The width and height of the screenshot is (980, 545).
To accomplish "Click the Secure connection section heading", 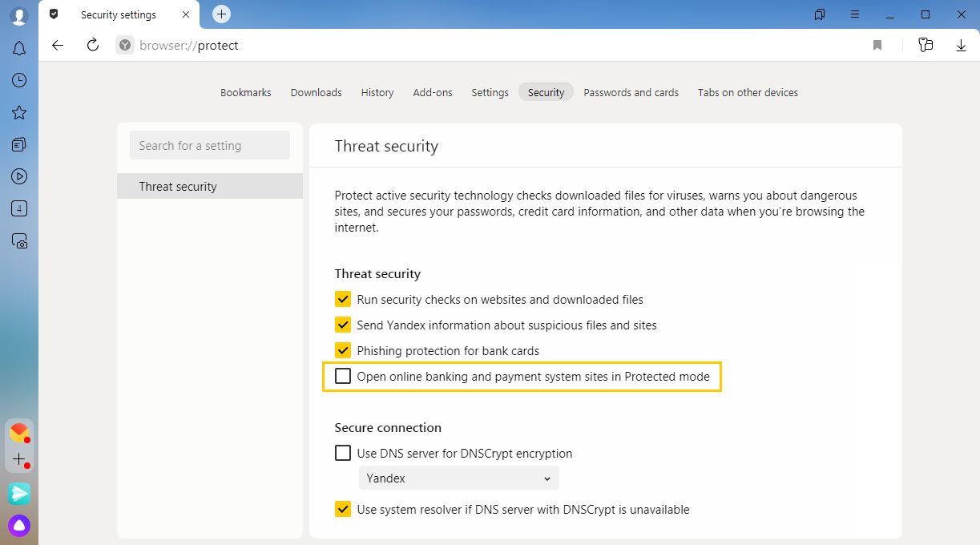I will [388, 428].
